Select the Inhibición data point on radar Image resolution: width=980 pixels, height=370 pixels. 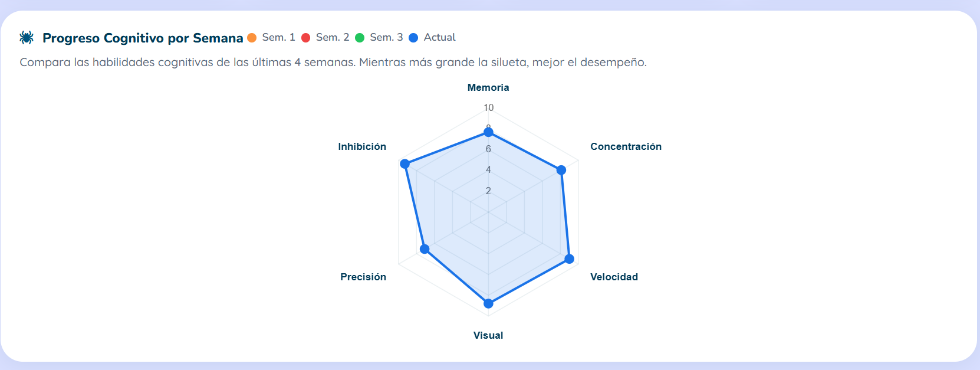[x=405, y=163]
